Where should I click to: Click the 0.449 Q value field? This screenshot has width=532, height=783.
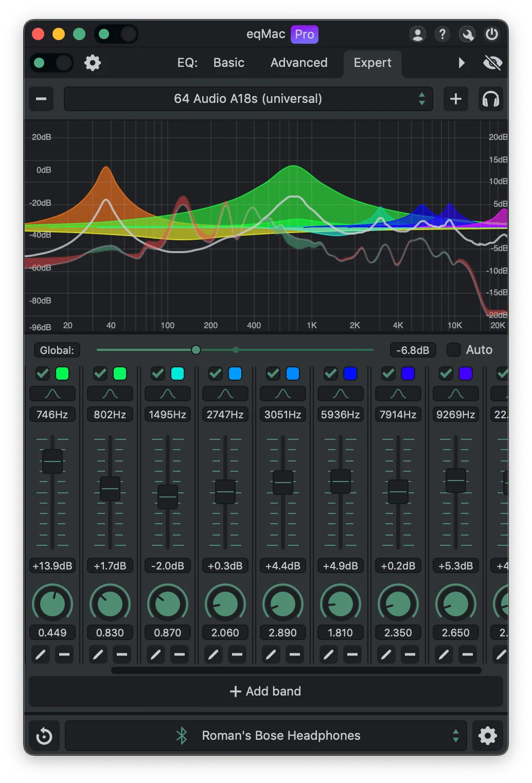52,633
